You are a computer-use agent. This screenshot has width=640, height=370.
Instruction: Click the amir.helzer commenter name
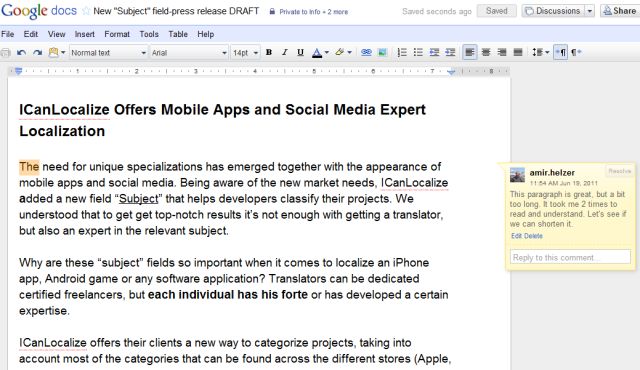tap(552, 173)
